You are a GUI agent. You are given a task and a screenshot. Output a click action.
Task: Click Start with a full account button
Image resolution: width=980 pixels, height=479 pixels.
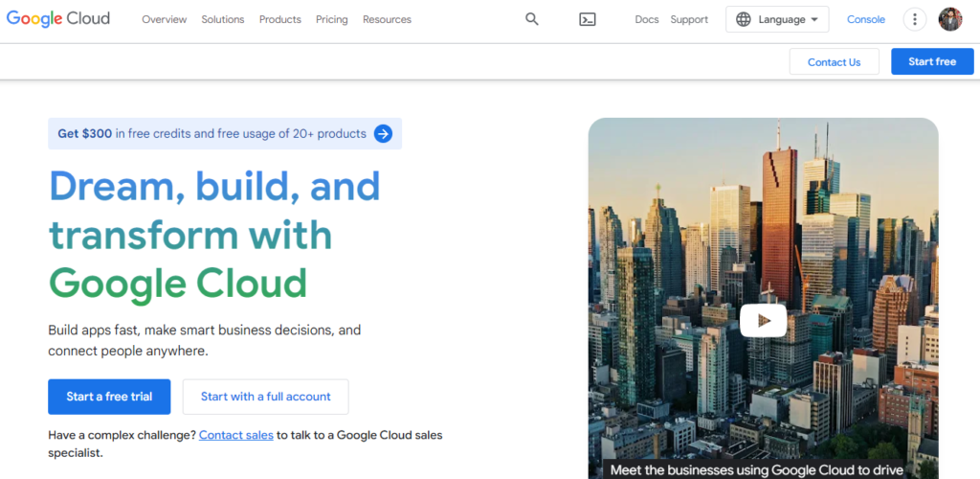[266, 397]
